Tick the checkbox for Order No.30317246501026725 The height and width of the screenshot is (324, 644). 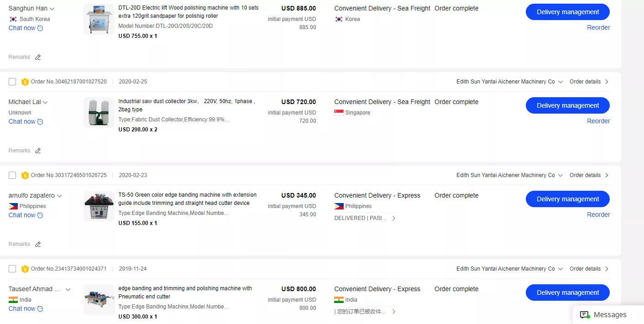pos(12,175)
